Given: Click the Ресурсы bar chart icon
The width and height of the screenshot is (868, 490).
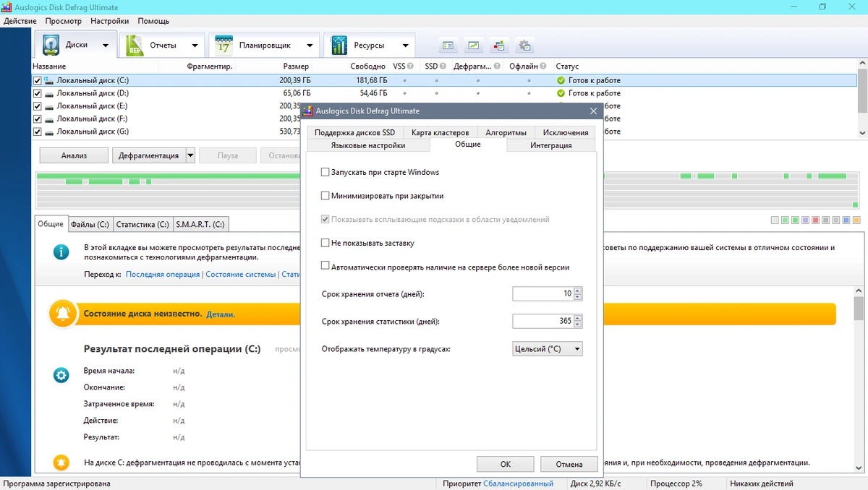Looking at the screenshot, I should 339,45.
